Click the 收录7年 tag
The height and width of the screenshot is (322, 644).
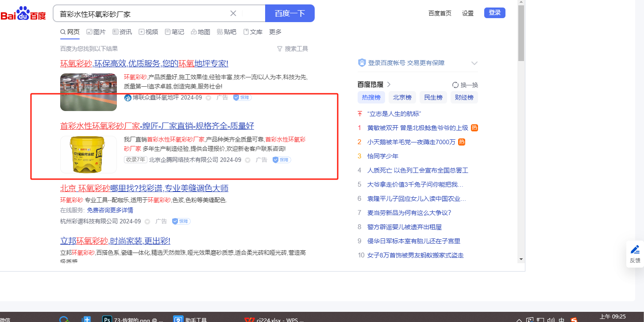click(x=135, y=160)
